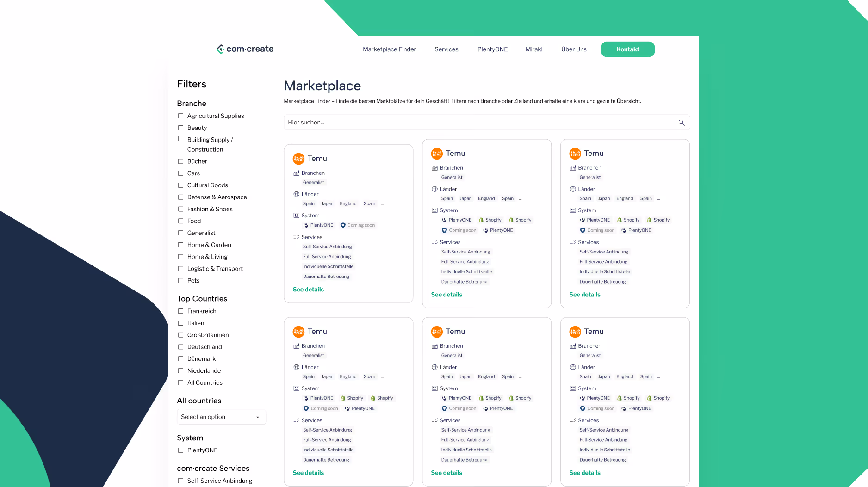Check the Pets branch filter
868x487 pixels.
pos(181,281)
